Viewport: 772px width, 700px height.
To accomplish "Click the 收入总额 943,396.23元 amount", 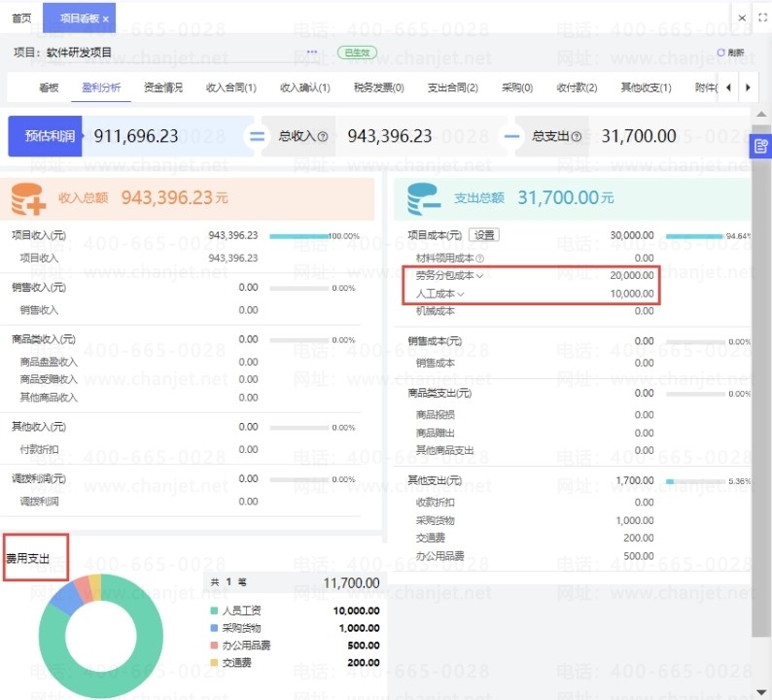I will [x=174, y=198].
